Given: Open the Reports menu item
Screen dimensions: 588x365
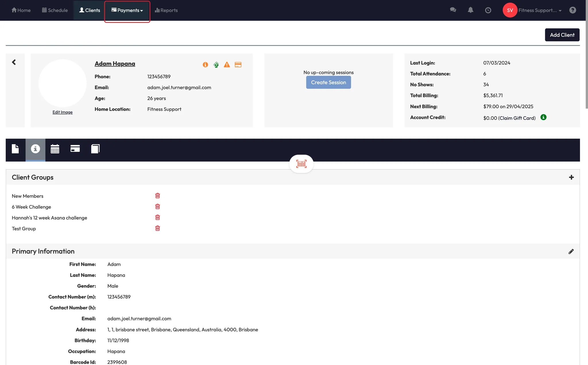Looking at the screenshot, I should pyautogui.click(x=166, y=10).
